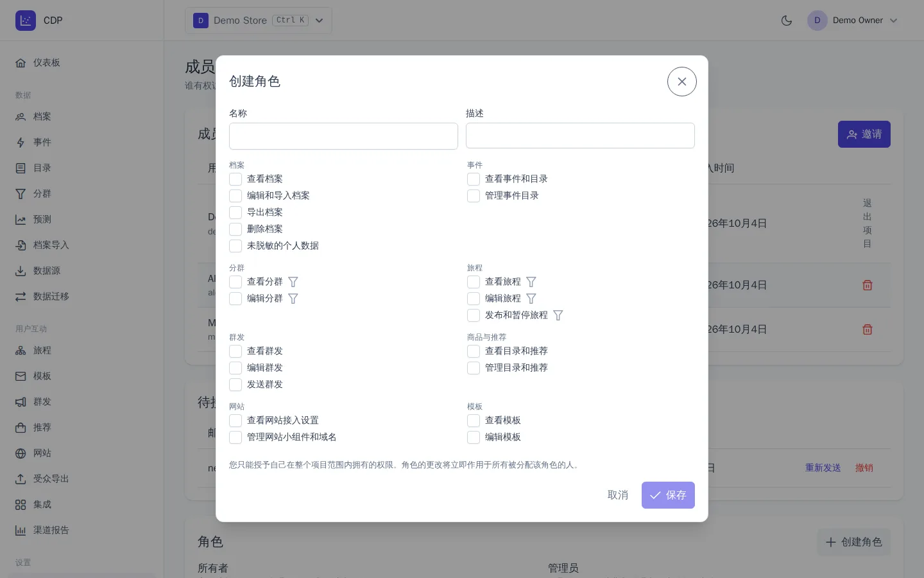The height and width of the screenshot is (578, 924).
Task: Check the 查看事件和目录 checkbox
Action: coord(474,179)
